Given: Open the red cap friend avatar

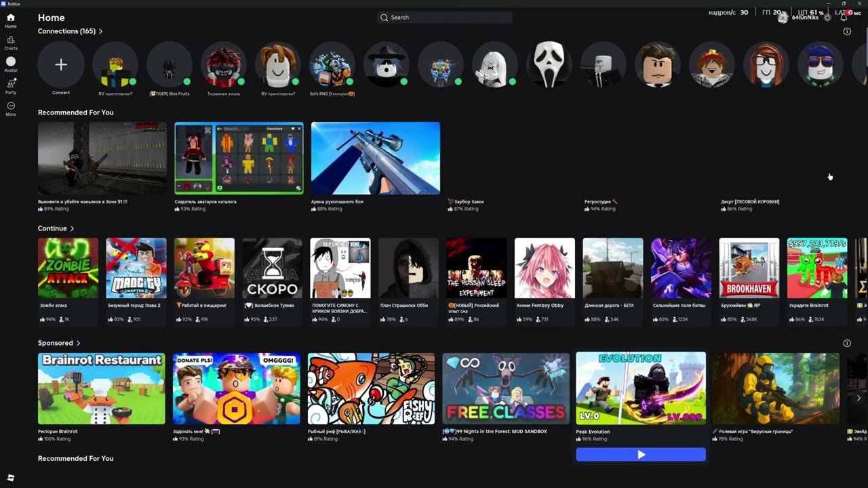Looking at the screenshot, I should tap(712, 64).
